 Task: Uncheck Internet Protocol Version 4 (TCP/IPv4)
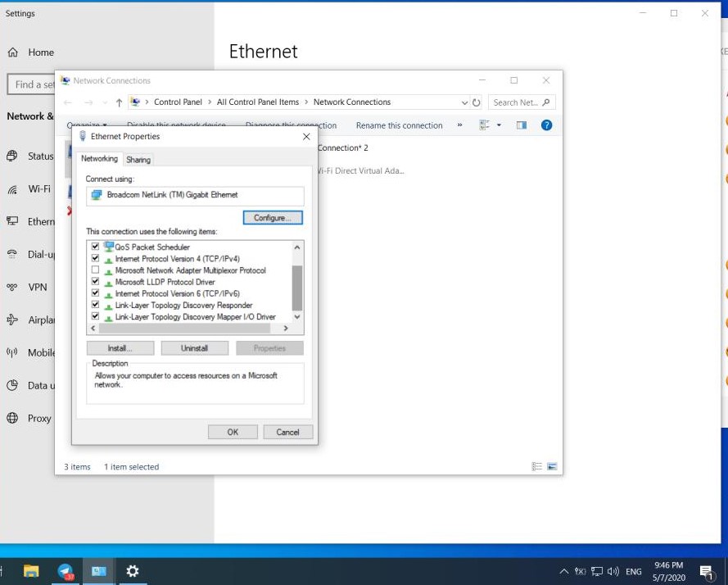pyautogui.click(x=95, y=258)
